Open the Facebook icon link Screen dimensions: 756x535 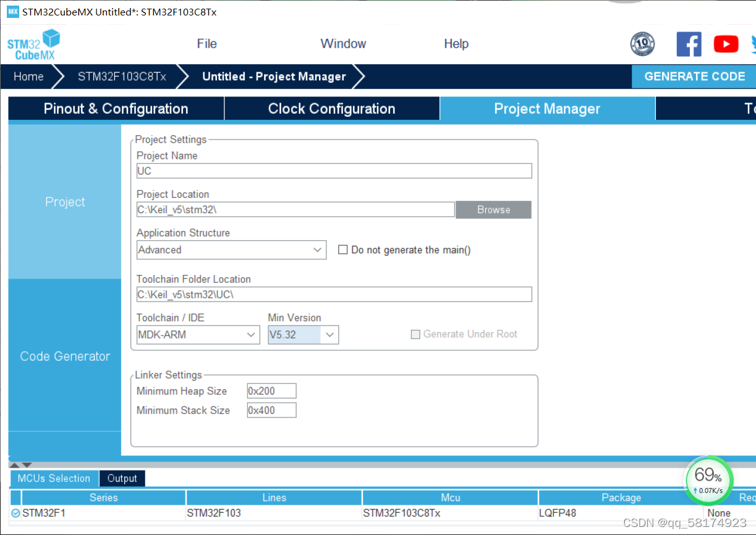[689, 44]
